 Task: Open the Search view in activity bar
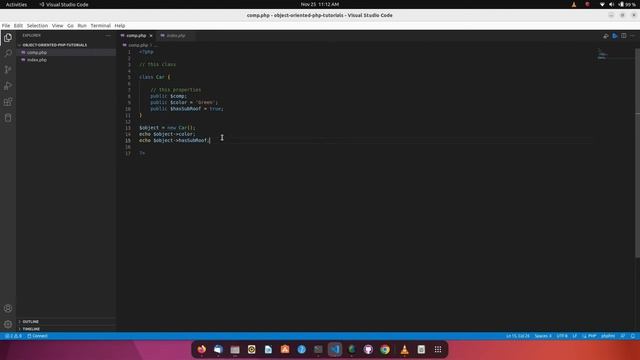(8, 53)
